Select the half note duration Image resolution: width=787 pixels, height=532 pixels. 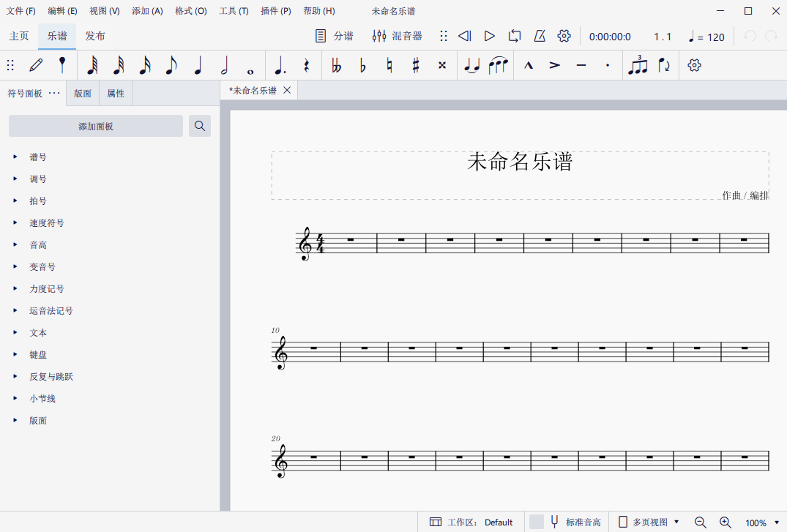(x=224, y=65)
